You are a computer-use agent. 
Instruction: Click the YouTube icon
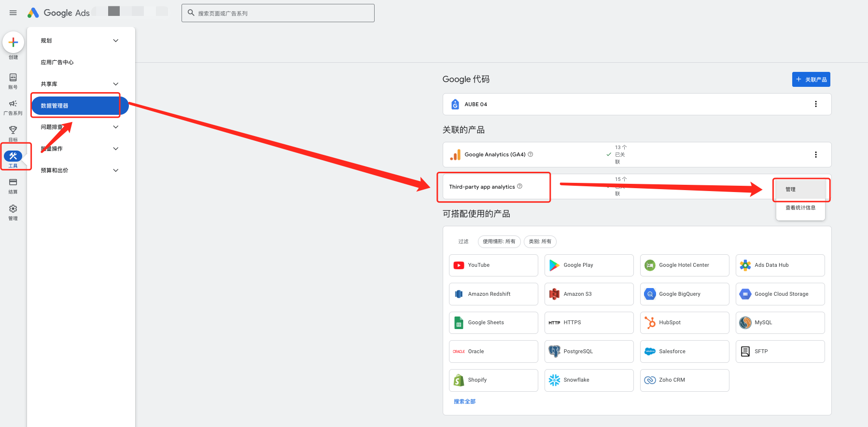459,265
